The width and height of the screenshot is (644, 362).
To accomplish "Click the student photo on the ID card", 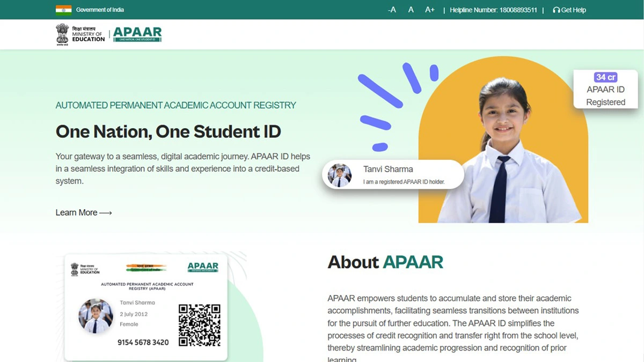I will [96, 316].
